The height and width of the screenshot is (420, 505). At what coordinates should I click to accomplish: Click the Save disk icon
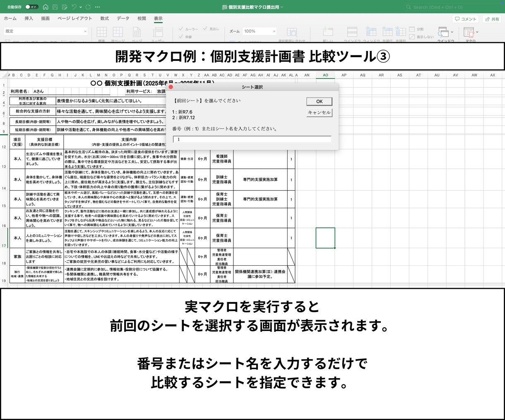pos(55,7)
